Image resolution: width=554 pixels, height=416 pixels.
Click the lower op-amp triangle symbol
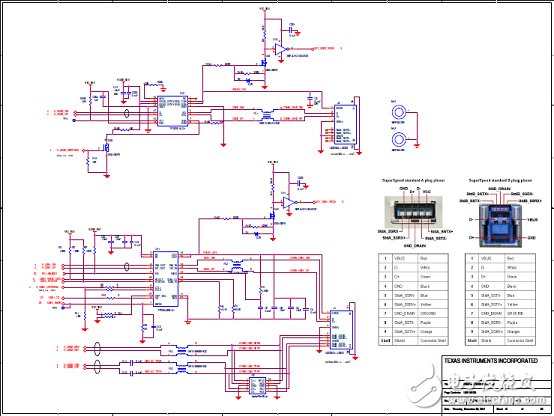tap(290, 202)
